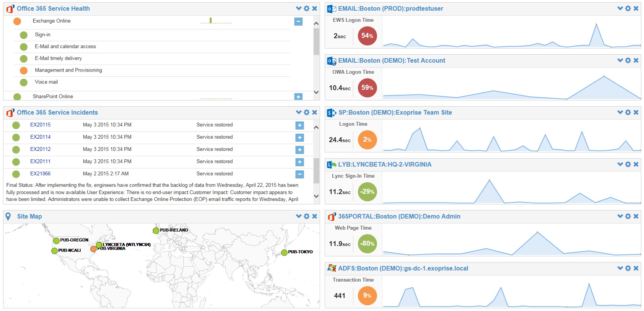Expand details for incident EX20114
Image resolution: width=644 pixels, height=311 pixels.
pos(299,138)
